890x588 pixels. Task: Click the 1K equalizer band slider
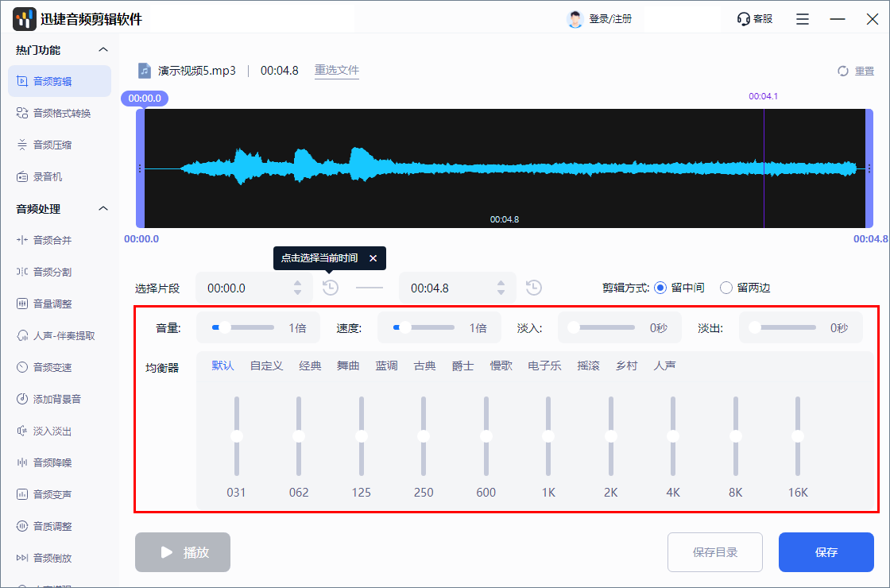point(548,436)
